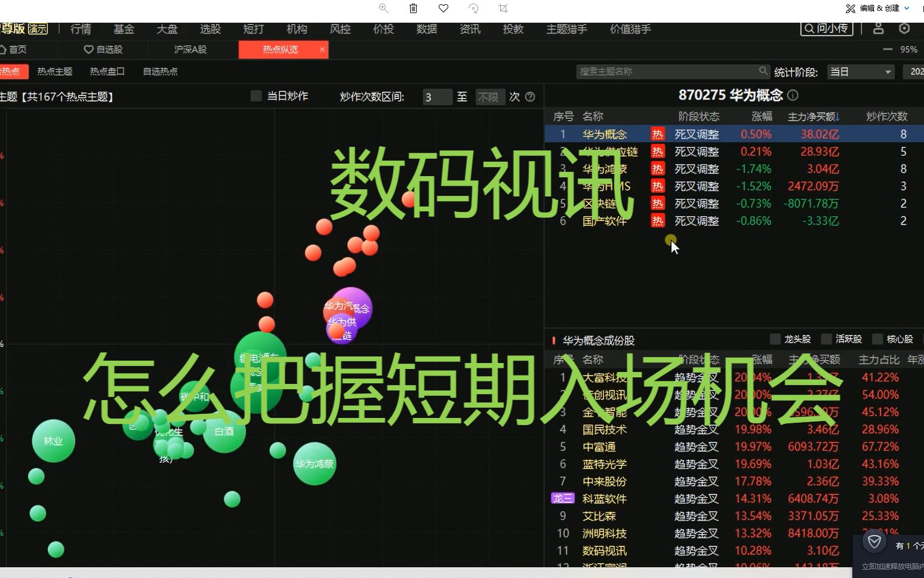Viewport: 924px width, 578px height.
Task: Select the 洲明科技 stock row
Action: pos(734,533)
